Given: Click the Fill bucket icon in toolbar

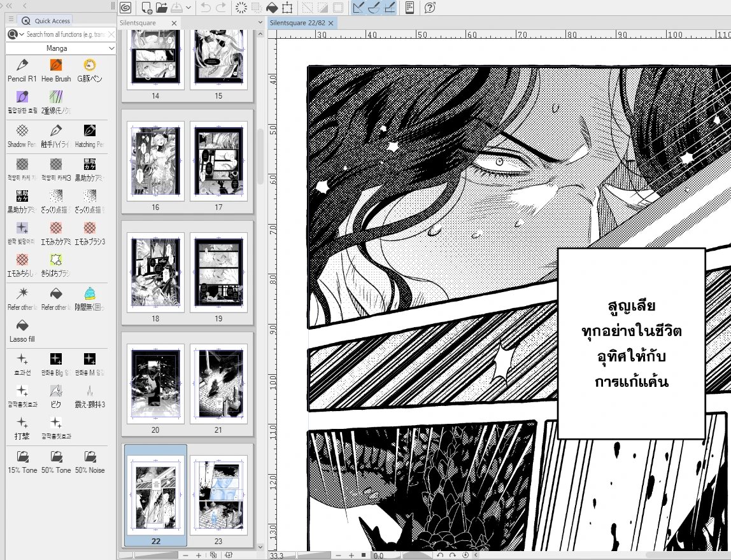Looking at the screenshot, I should coord(272,8).
